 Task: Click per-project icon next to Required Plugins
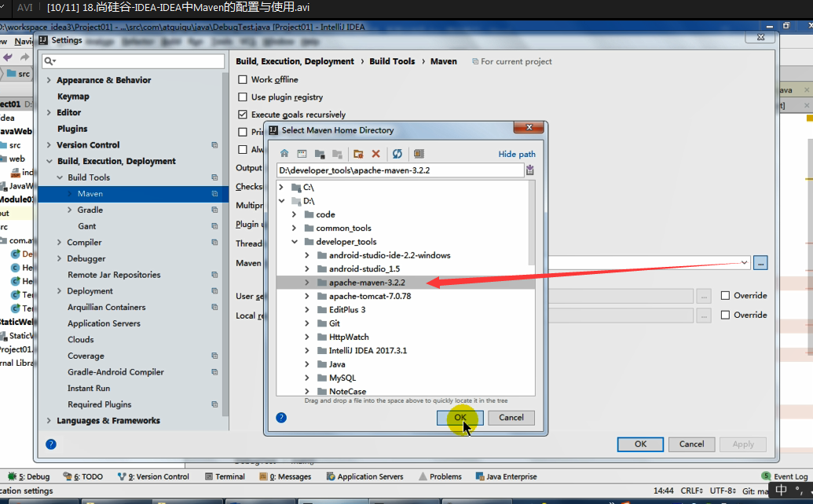(214, 404)
